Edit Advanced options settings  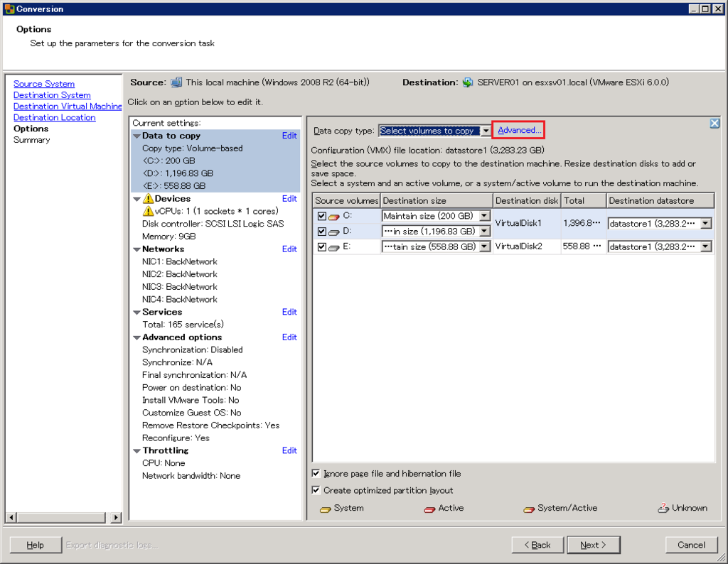[289, 337]
